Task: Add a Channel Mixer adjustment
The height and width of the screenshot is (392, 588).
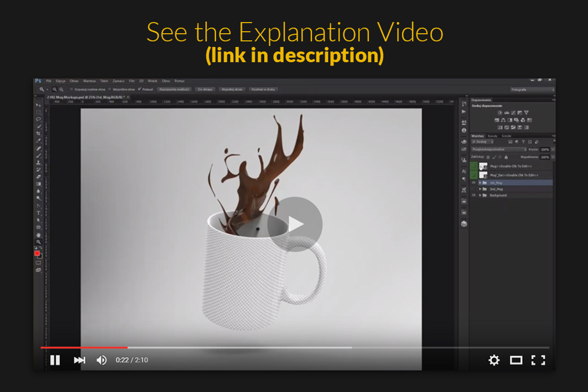Action: click(523, 120)
